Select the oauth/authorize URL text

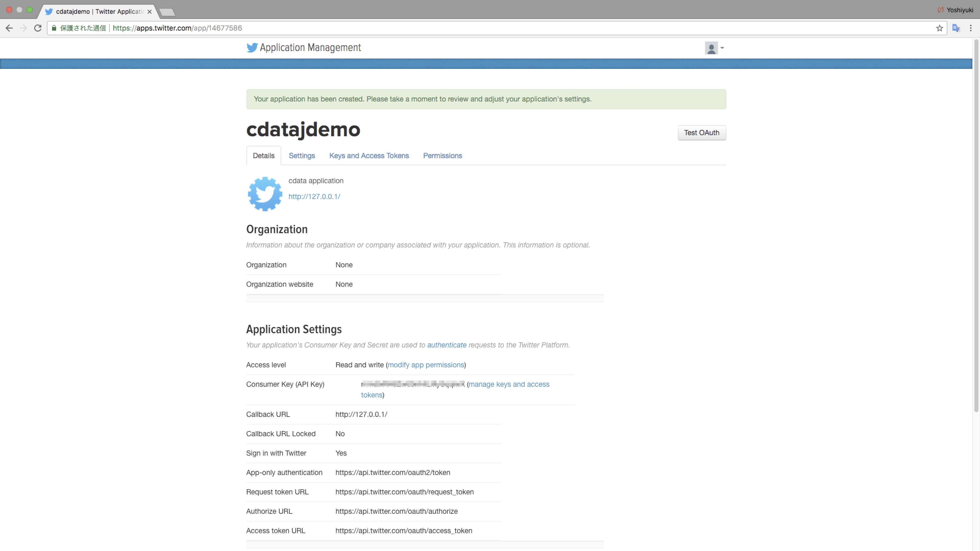396,511
